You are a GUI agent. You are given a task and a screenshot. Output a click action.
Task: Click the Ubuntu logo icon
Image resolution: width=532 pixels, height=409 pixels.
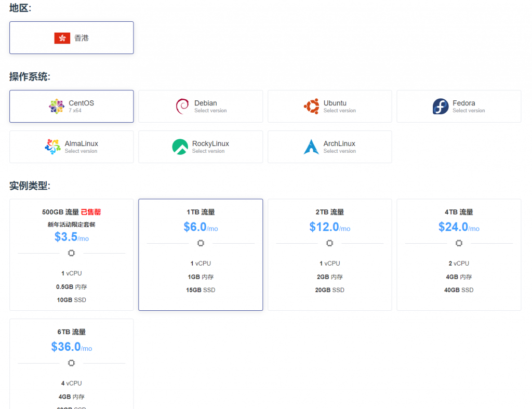coord(311,107)
